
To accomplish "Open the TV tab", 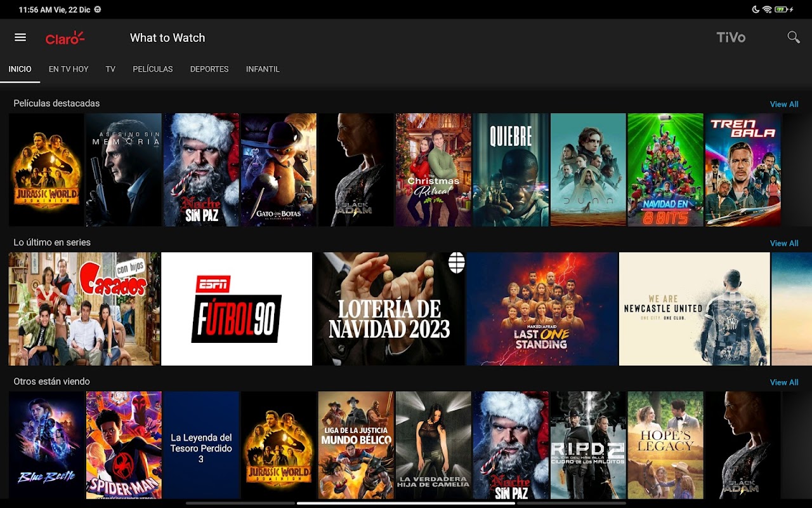I will pyautogui.click(x=110, y=69).
